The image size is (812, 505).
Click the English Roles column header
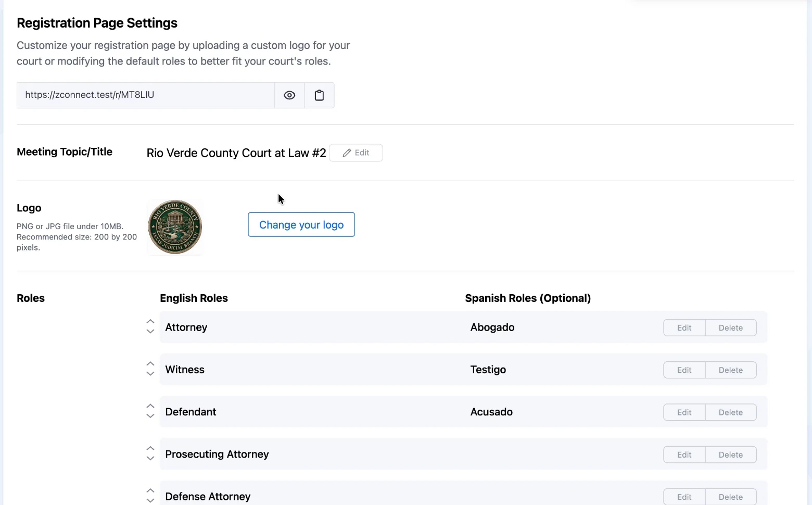click(x=194, y=298)
